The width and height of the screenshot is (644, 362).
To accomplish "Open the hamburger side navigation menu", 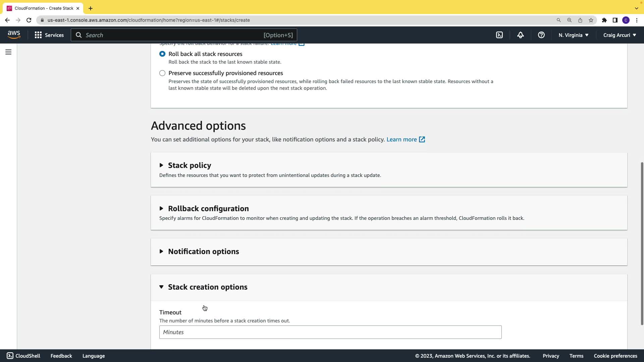I will pos(8,52).
